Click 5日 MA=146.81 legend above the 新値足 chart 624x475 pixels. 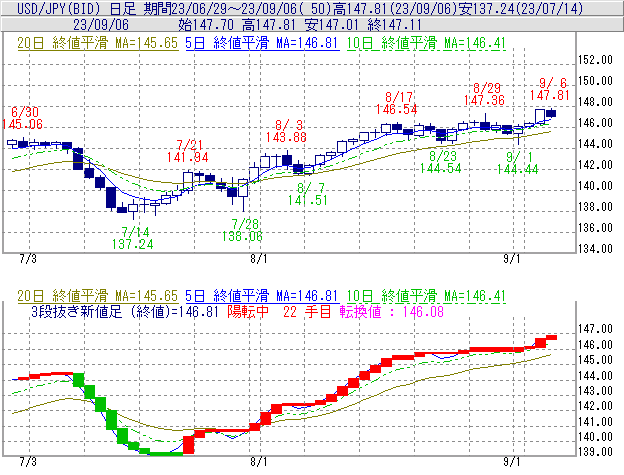point(262,296)
